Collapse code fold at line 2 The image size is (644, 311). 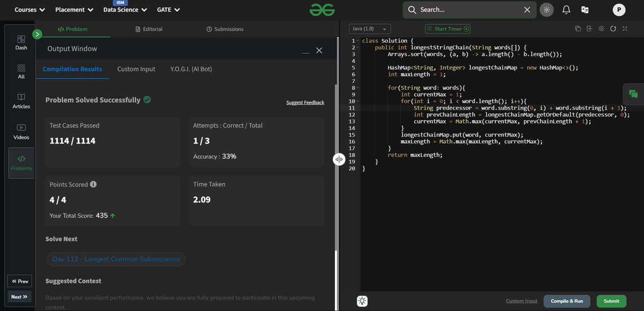(358, 48)
